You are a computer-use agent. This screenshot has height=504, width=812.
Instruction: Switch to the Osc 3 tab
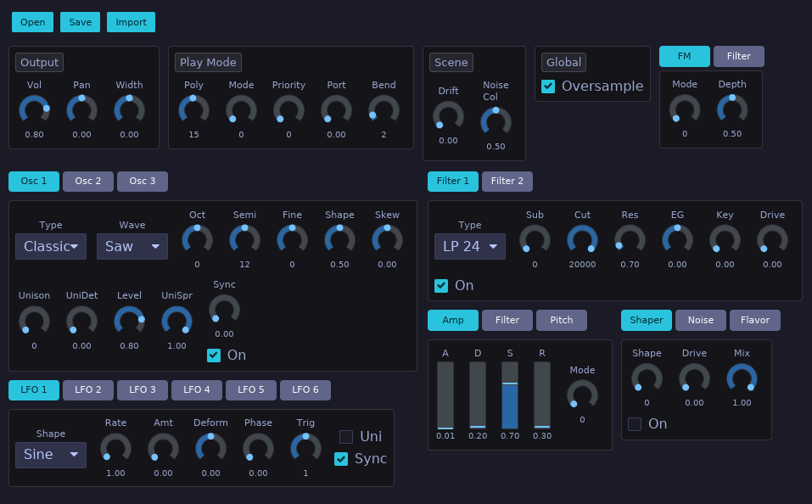click(x=143, y=182)
